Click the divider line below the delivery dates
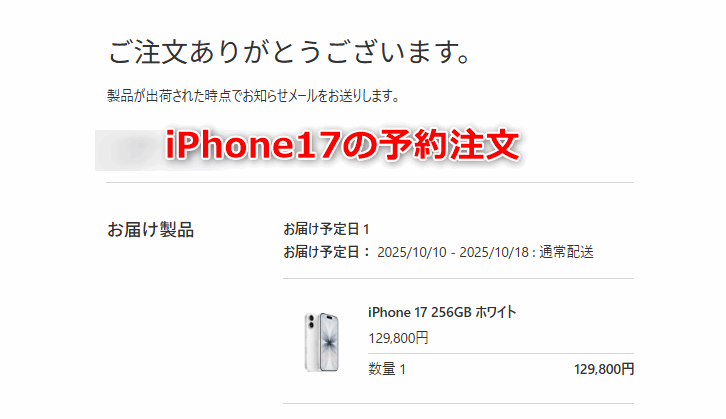The width and height of the screenshot is (726, 419). [x=458, y=279]
